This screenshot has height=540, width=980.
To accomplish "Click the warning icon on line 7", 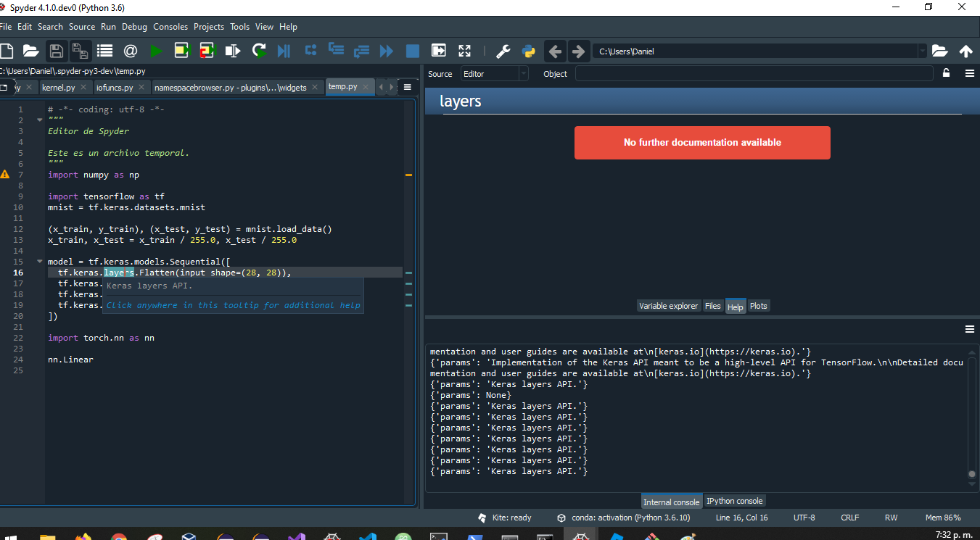I will (4, 174).
